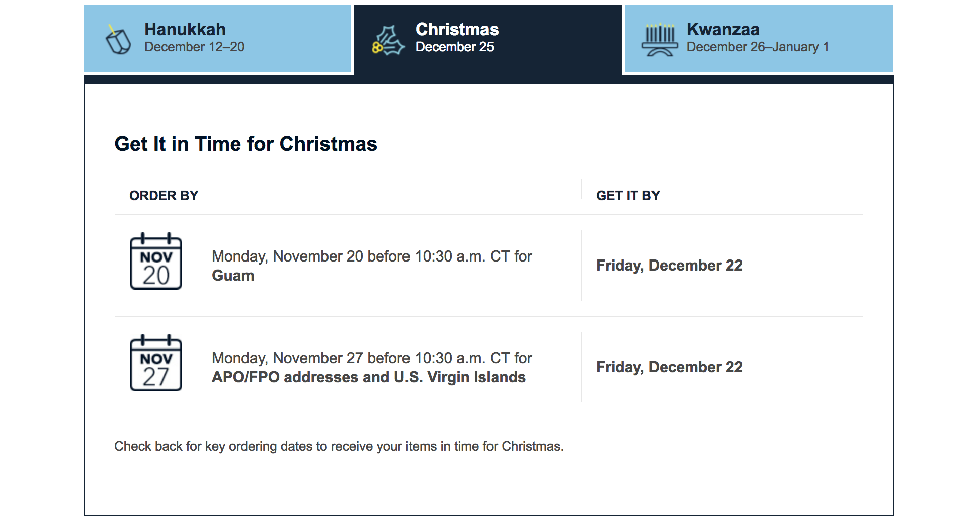The height and width of the screenshot is (522, 980).
Task: Click Friday, December 22 in the Guam row
Action: [x=669, y=266]
